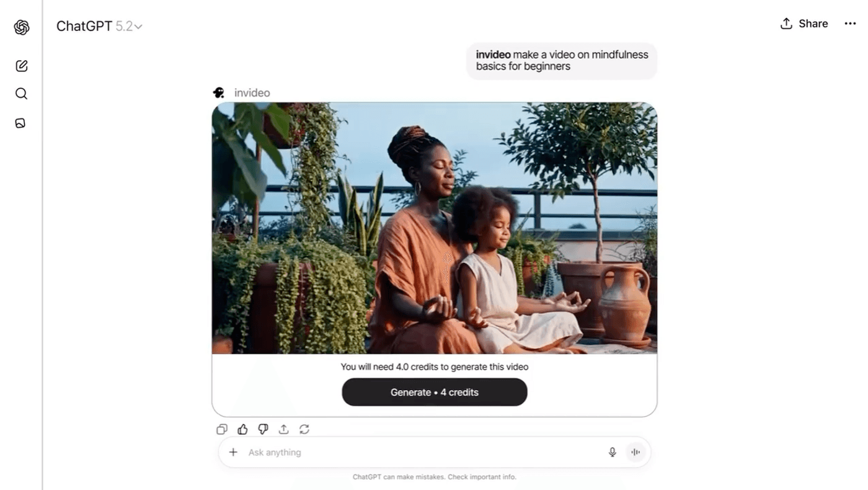Click the invideo app avatar icon
Image resolution: width=868 pixels, height=490 pixels.
(x=219, y=92)
